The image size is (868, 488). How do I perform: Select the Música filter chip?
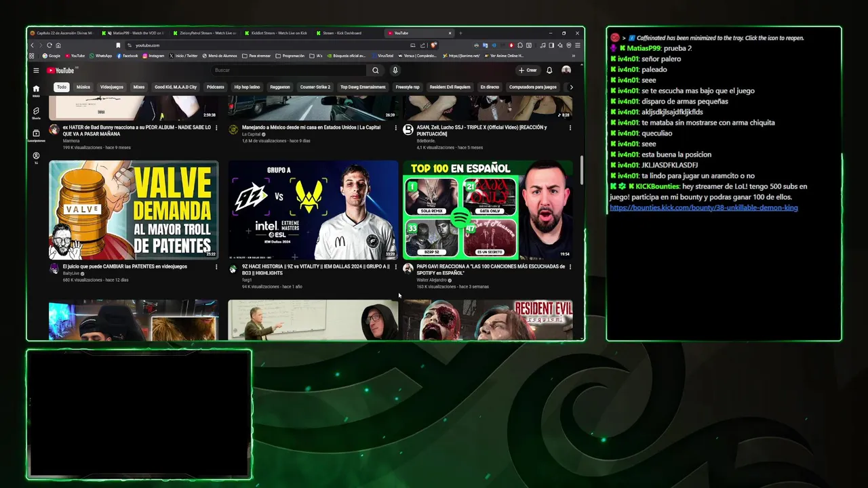pyautogui.click(x=83, y=87)
